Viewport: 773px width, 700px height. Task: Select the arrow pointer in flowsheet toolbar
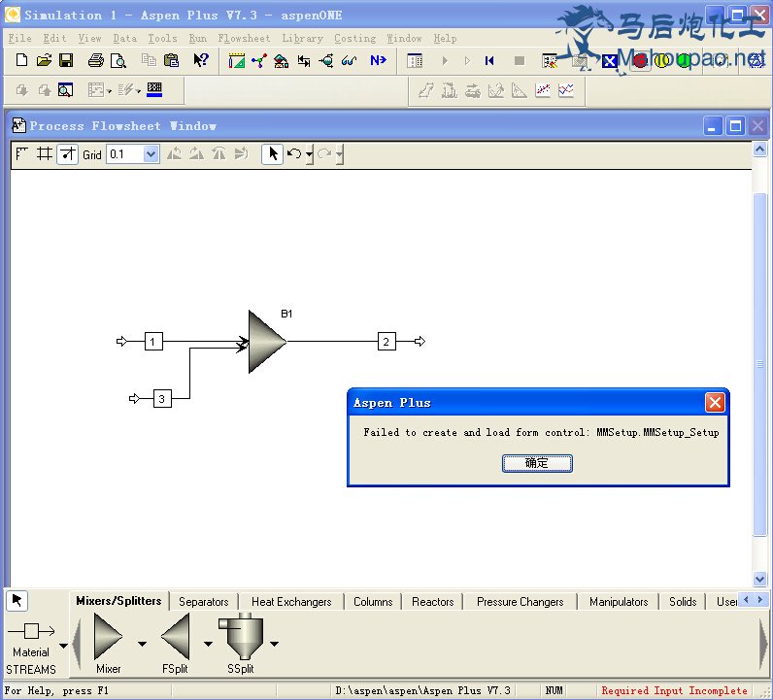coord(272,154)
